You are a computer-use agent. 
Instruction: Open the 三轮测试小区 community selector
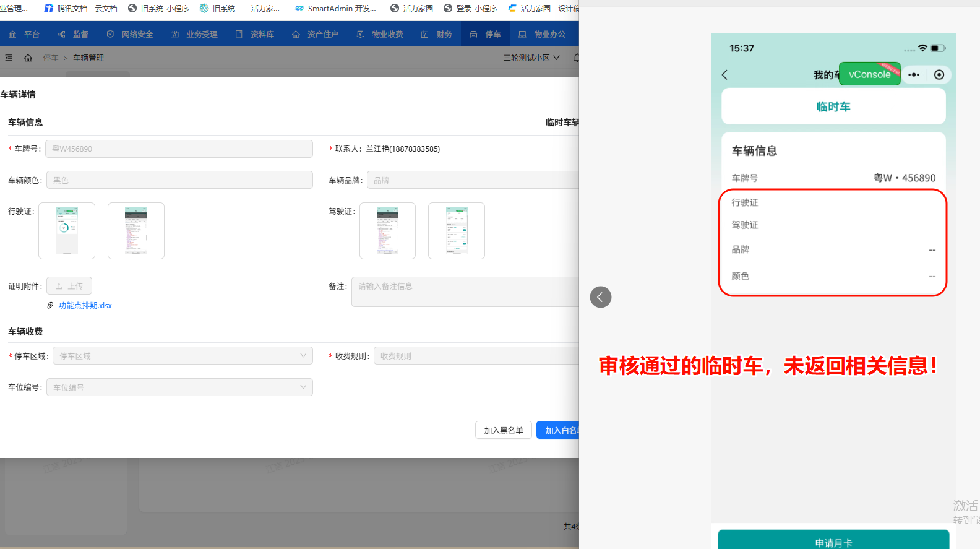click(x=531, y=58)
